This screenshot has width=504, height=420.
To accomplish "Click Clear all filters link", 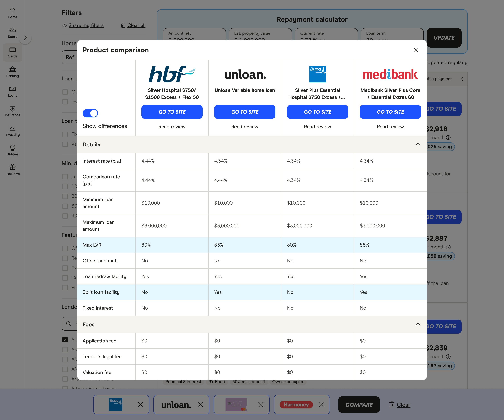I will [x=136, y=25].
